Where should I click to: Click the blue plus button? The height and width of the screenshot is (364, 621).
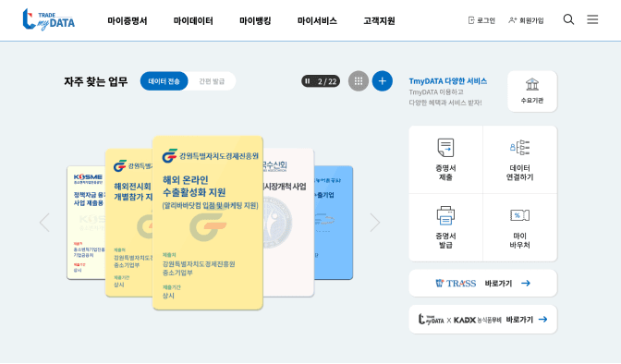pos(383,81)
